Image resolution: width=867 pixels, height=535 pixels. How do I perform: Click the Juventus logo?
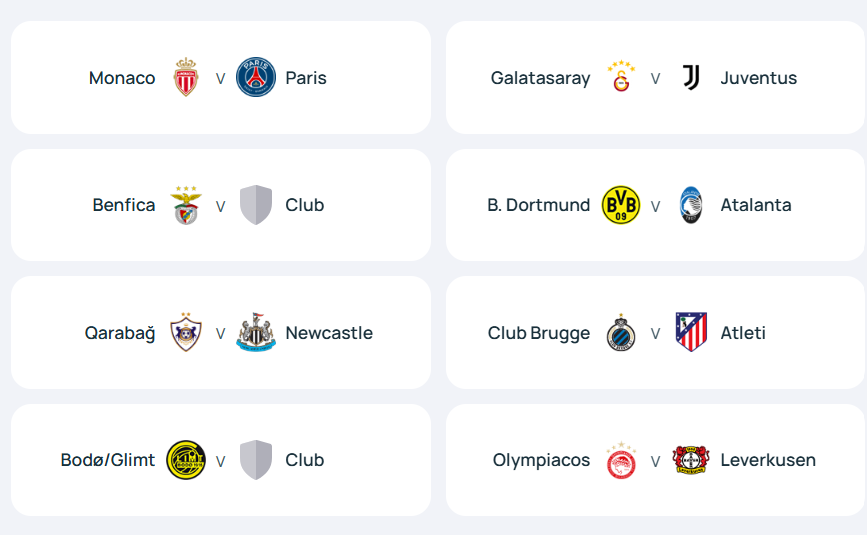(x=691, y=77)
